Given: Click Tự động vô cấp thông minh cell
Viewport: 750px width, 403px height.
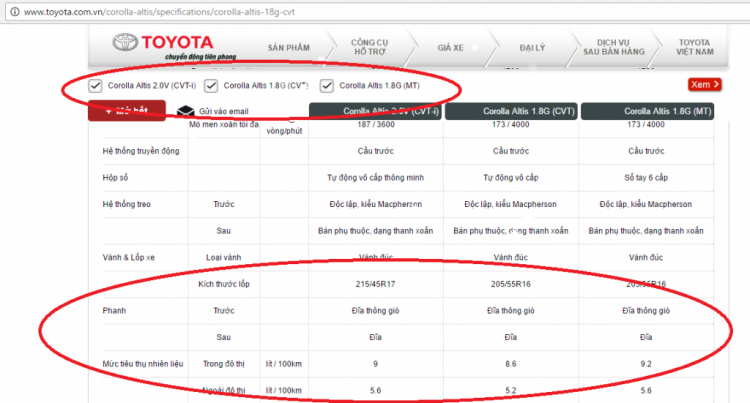Looking at the screenshot, I should [375, 177].
